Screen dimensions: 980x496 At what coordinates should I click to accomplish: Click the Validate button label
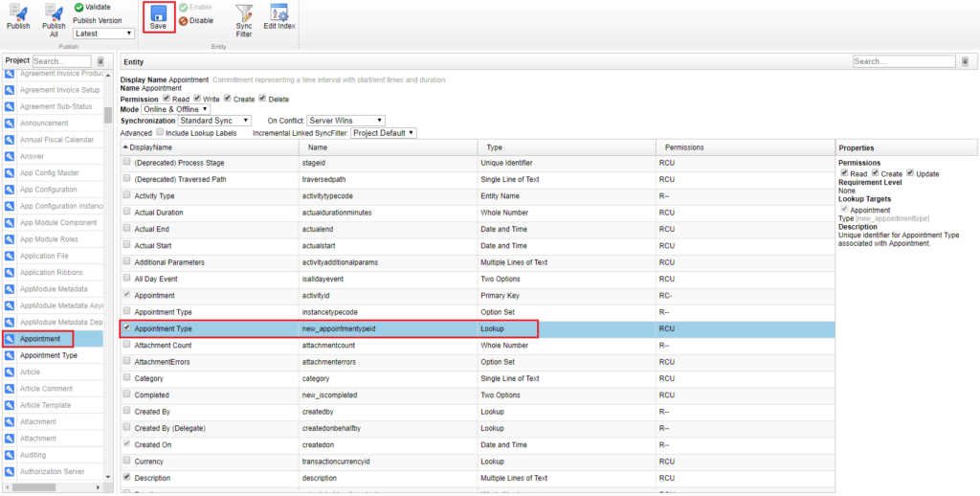coord(98,7)
